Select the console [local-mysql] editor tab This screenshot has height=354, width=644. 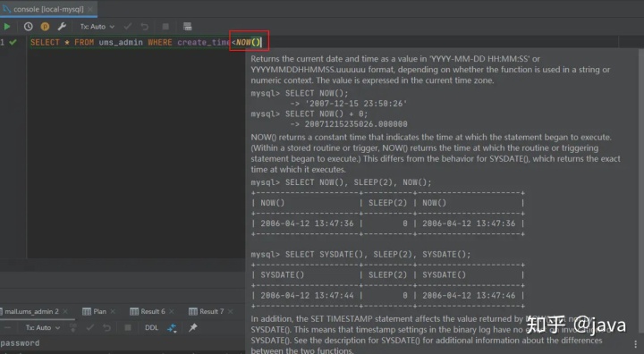pos(48,9)
